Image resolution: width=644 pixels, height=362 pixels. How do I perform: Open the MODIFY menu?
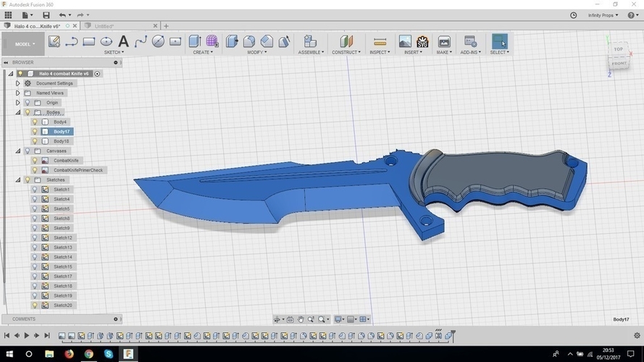257,53
